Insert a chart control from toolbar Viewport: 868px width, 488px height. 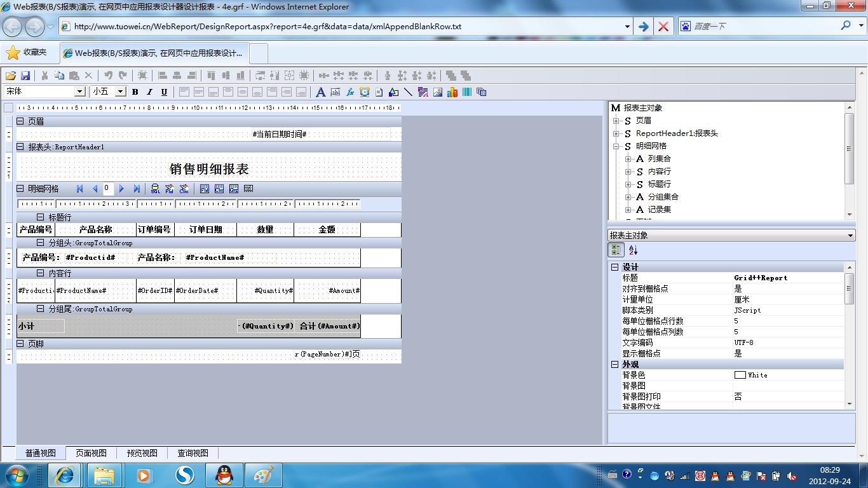pyautogui.click(x=452, y=92)
